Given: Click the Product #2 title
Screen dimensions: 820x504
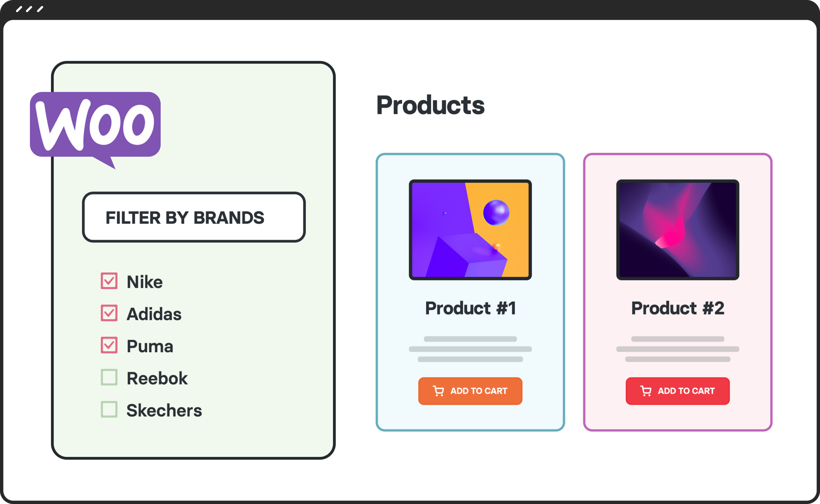Looking at the screenshot, I should [x=677, y=308].
